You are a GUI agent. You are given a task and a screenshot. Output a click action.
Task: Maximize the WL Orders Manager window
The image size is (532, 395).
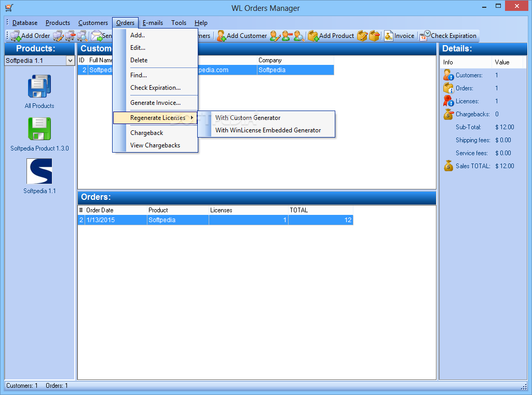(498, 6)
